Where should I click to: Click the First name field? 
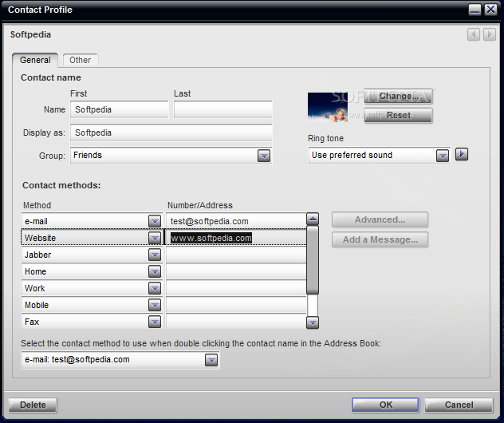point(120,109)
